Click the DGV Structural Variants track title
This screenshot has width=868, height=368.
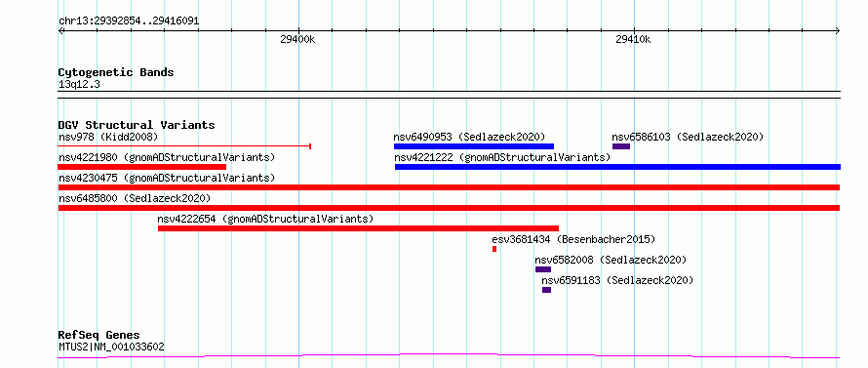137,125
